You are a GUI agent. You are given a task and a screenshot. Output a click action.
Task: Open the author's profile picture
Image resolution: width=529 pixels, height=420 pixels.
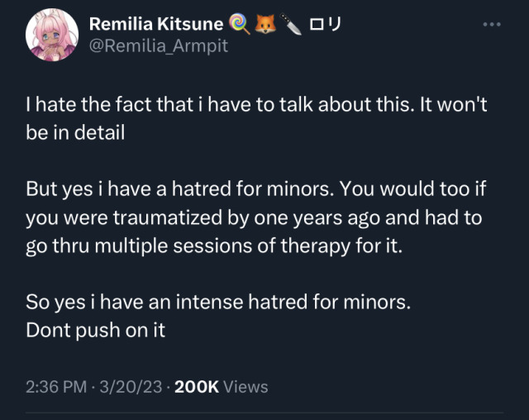click(x=51, y=36)
